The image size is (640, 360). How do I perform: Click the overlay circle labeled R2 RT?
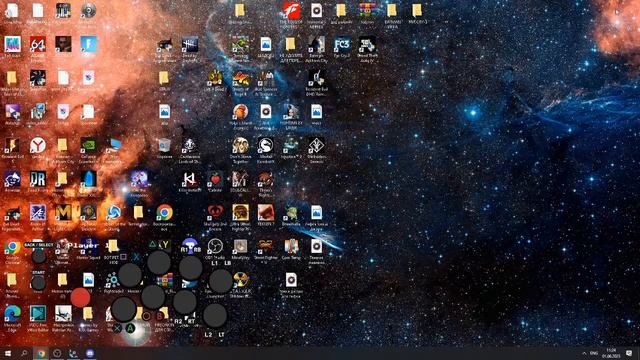tap(185, 302)
